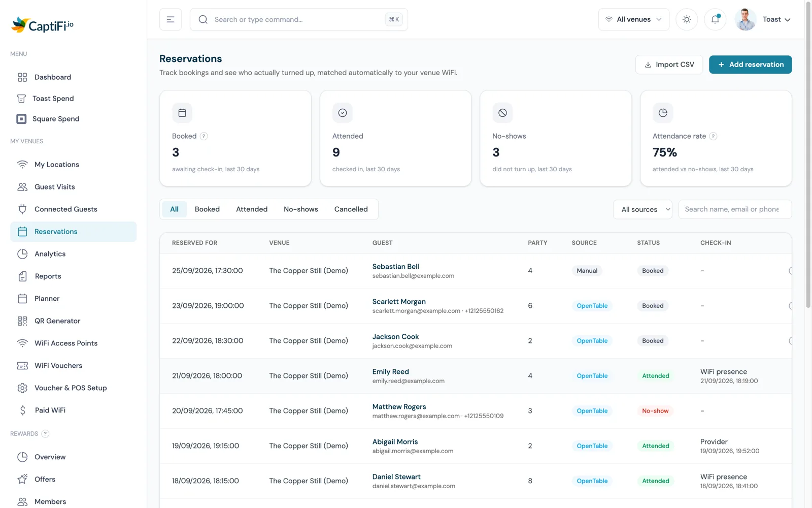
Task: Open Analytics pie chart icon
Action: click(x=22, y=254)
